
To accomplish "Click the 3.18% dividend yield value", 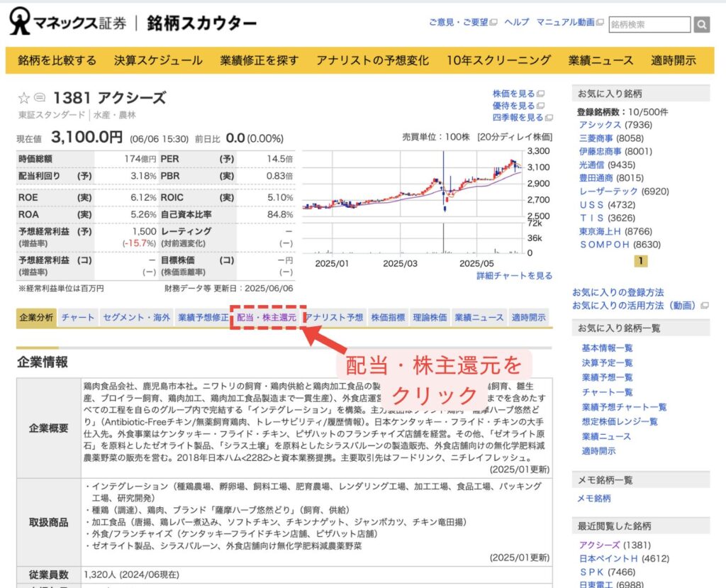I will 143,176.
